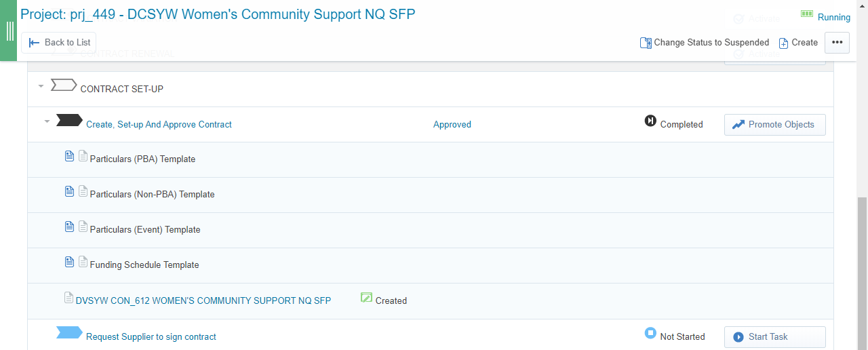868x350 pixels.
Task: Click the black task arrow icon
Action: pyautogui.click(x=69, y=121)
